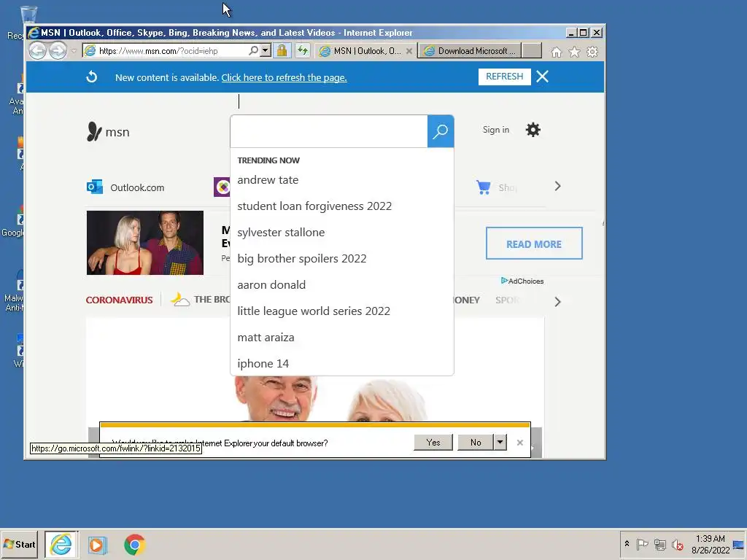This screenshot has width=747, height=560.
Task: Click 'Click here to refresh the page' link
Action: pyautogui.click(x=284, y=77)
